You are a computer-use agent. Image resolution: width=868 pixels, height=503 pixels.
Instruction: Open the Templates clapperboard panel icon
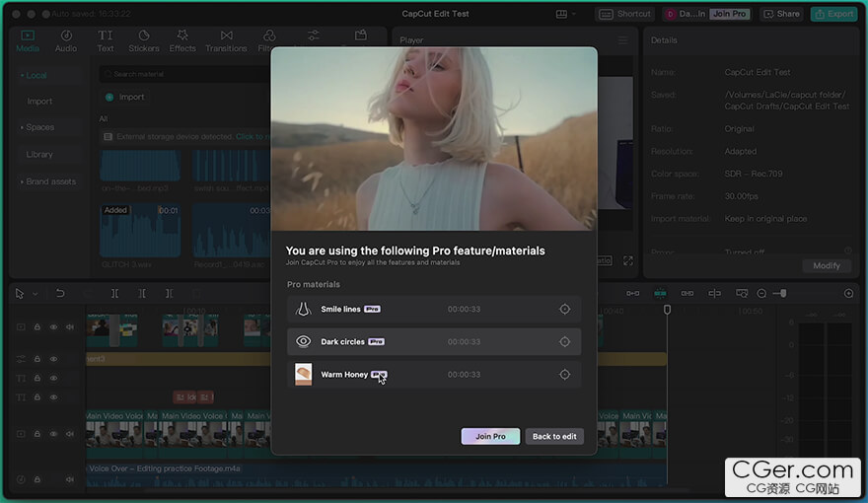[x=361, y=36]
